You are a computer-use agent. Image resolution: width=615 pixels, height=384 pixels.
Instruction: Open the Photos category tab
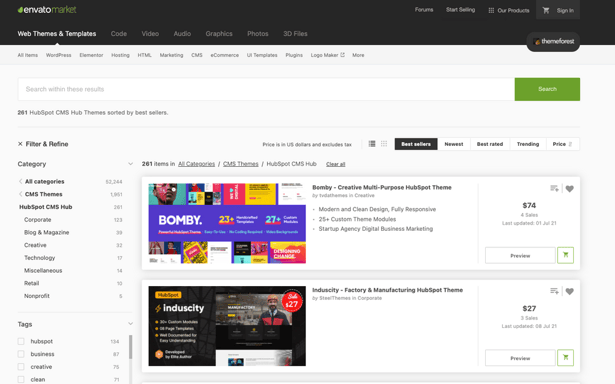(x=258, y=34)
